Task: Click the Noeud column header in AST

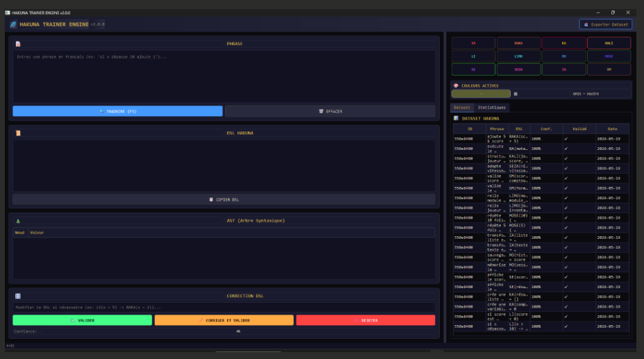Action: click(19, 233)
